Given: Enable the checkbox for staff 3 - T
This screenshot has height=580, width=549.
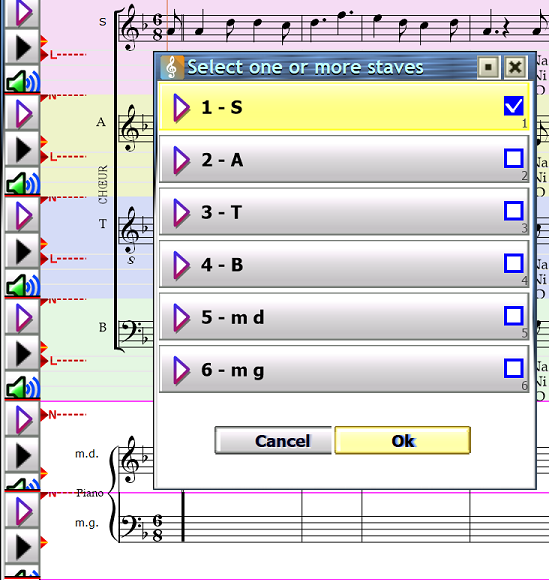Looking at the screenshot, I should point(513,211).
